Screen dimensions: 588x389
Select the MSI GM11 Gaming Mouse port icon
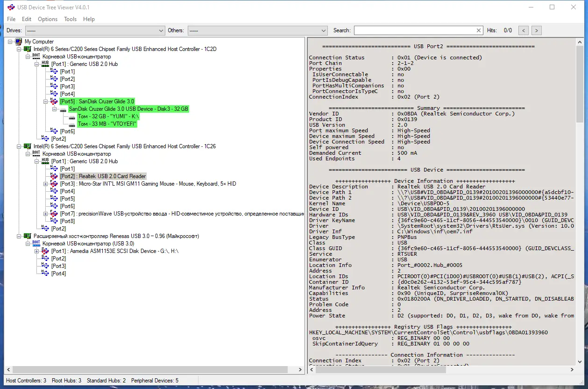point(54,184)
